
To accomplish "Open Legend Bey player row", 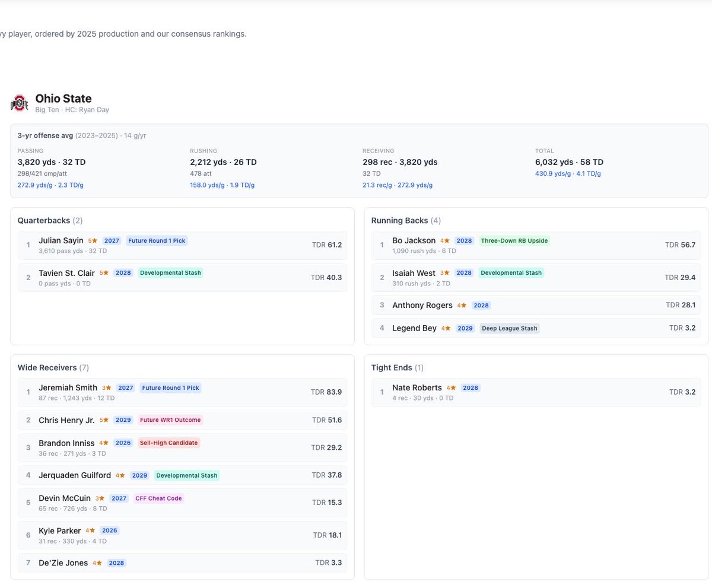I will tap(536, 328).
